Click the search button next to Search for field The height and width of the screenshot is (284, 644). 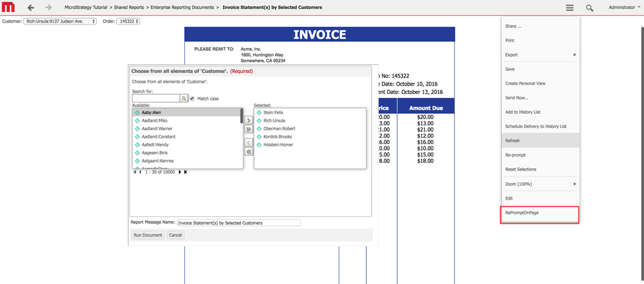coord(184,99)
